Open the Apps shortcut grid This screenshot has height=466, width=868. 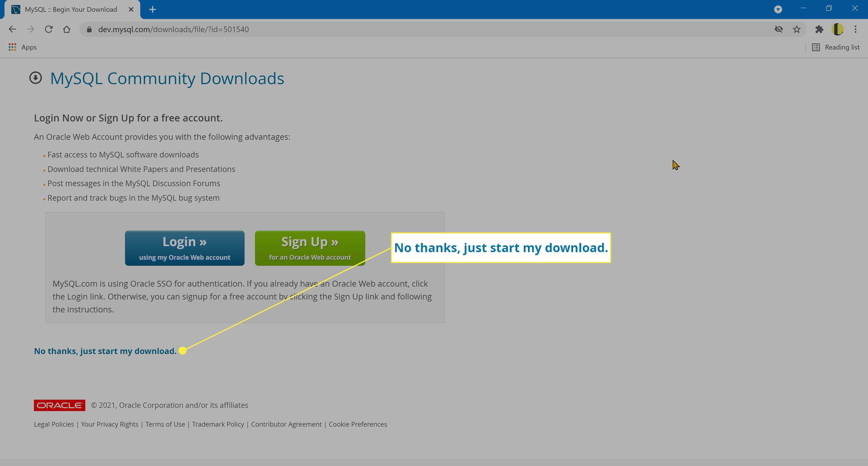point(22,47)
